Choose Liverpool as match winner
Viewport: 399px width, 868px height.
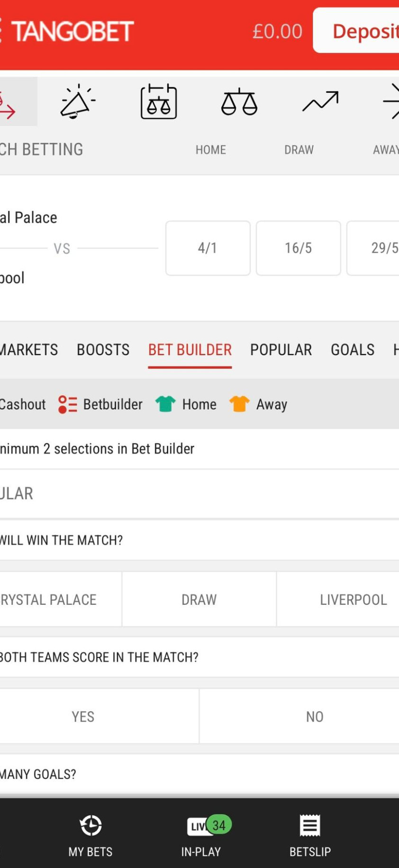(x=353, y=600)
